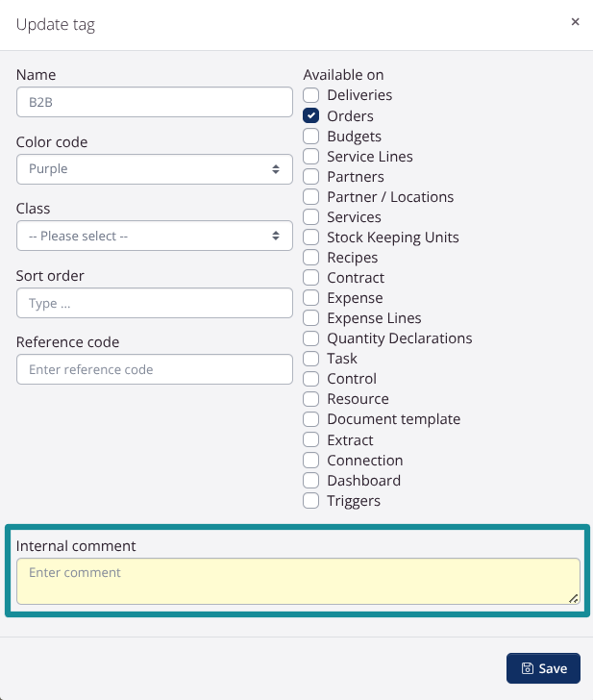Viewport: 593px width, 700px height.
Task: Close the Update tag dialog
Action: [575, 22]
